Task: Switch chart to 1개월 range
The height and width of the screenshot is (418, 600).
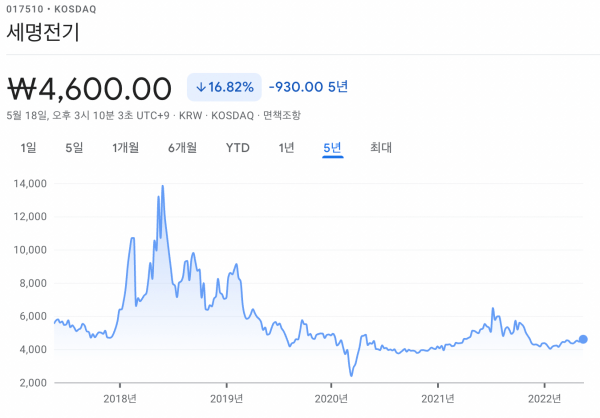Action: click(x=126, y=148)
